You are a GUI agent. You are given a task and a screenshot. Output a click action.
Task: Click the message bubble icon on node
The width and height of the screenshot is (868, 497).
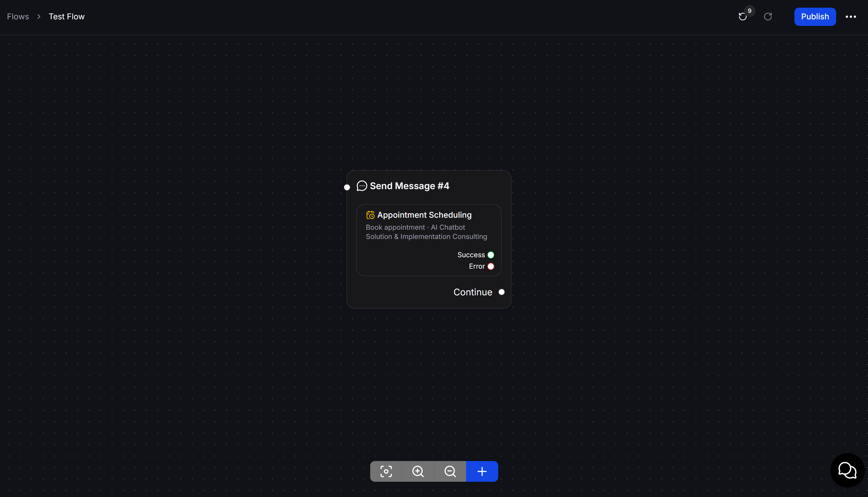pyautogui.click(x=361, y=186)
